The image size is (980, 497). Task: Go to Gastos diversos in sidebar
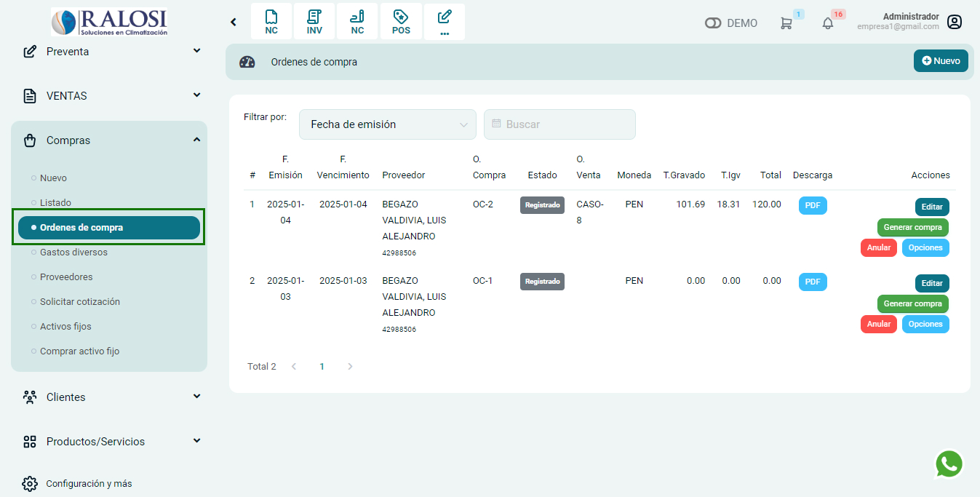tap(73, 253)
